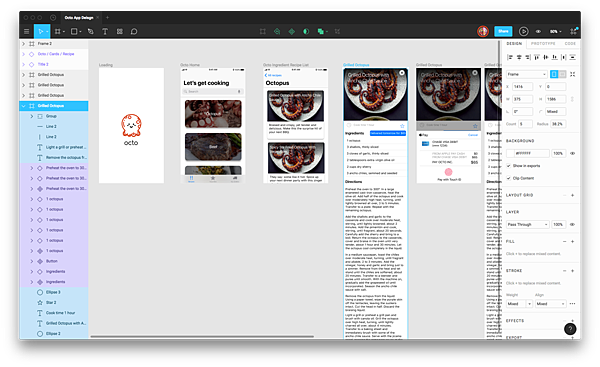Click the white background color swatch
This screenshot has width=600, height=367.
point(510,153)
